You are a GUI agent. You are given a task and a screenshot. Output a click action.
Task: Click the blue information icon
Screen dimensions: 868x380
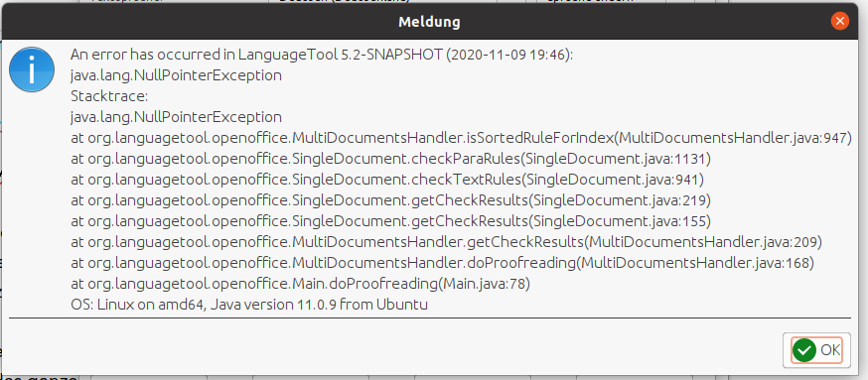point(32,69)
